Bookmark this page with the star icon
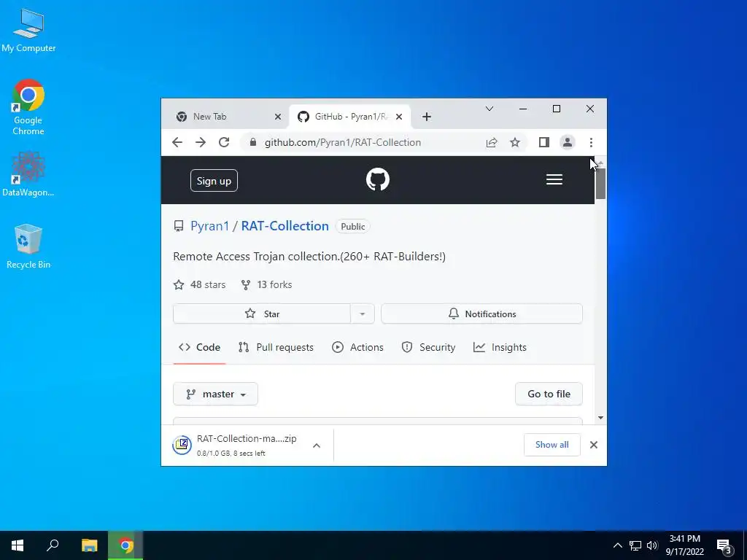The image size is (747, 560). (x=515, y=142)
